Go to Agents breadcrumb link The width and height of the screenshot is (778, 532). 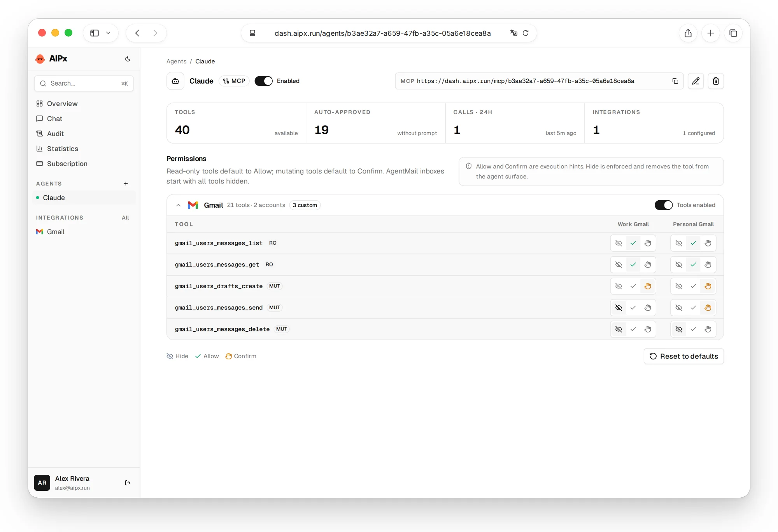click(176, 61)
